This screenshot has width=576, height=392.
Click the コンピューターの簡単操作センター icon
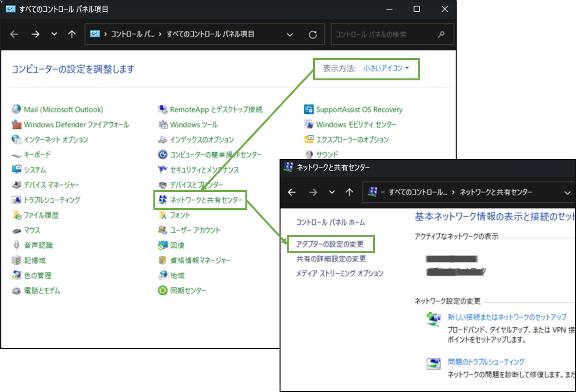162,155
